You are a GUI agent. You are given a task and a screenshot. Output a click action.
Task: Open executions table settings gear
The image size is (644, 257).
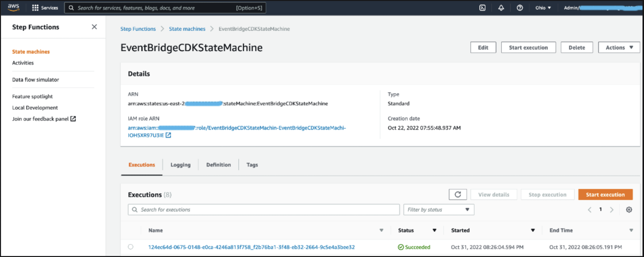point(629,209)
